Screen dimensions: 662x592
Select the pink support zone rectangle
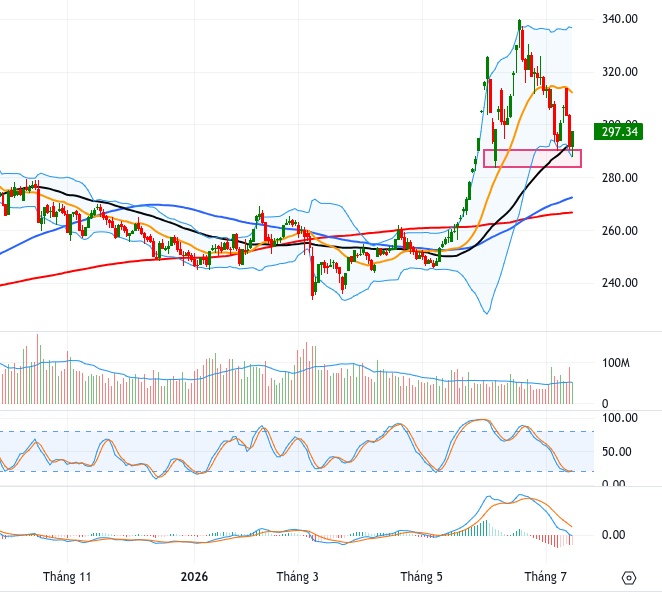click(532, 158)
